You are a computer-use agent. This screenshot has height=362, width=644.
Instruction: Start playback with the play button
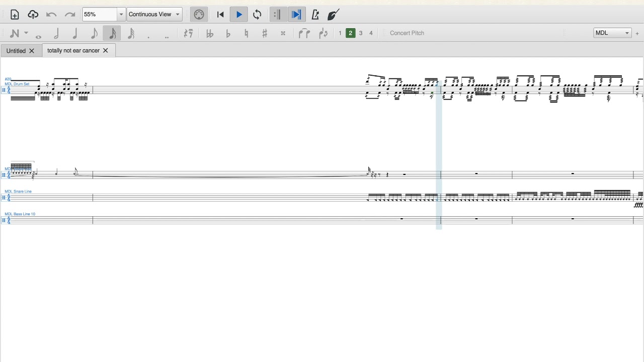[x=239, y=15]
